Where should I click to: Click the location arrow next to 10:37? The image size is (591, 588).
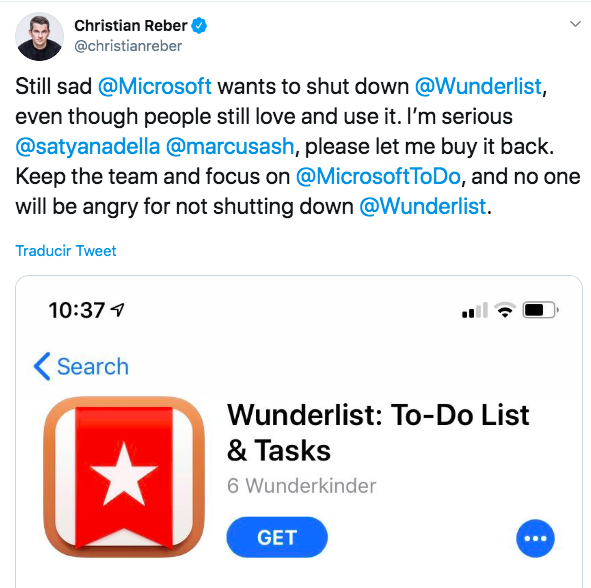coord(117,310)
